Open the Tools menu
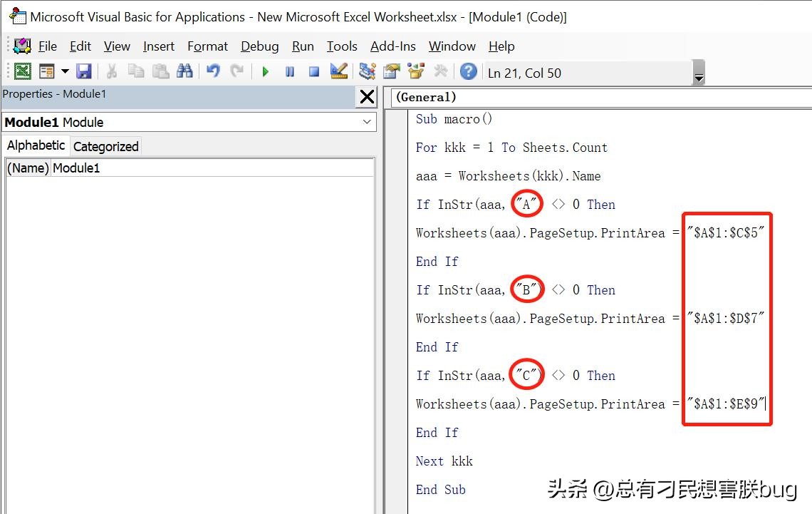The width and height of the screenshot is (812, 514). (x=342, y=46)
